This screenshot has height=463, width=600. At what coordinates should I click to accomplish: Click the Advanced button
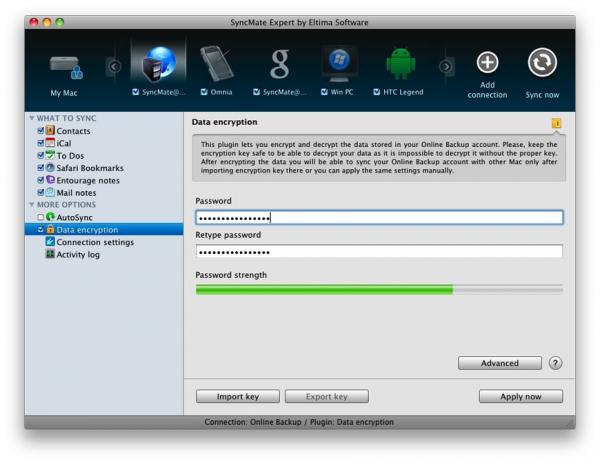(x=500, y=363)
